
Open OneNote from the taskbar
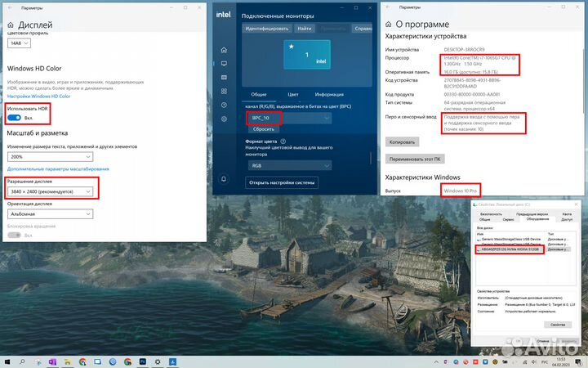tap(52, 362)
